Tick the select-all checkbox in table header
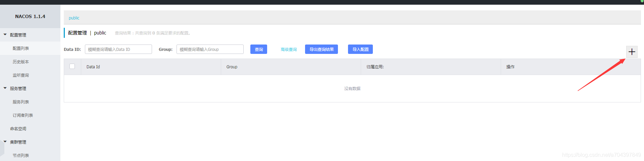 72,66
